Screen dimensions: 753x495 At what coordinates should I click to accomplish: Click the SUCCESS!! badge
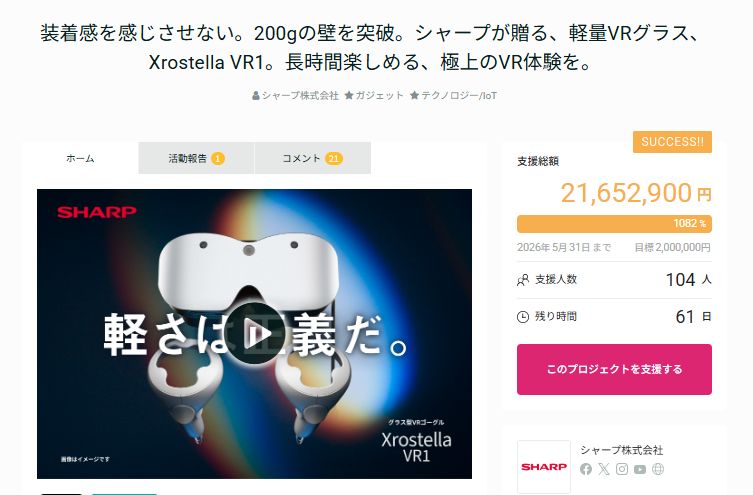click(x=672, y=142)
